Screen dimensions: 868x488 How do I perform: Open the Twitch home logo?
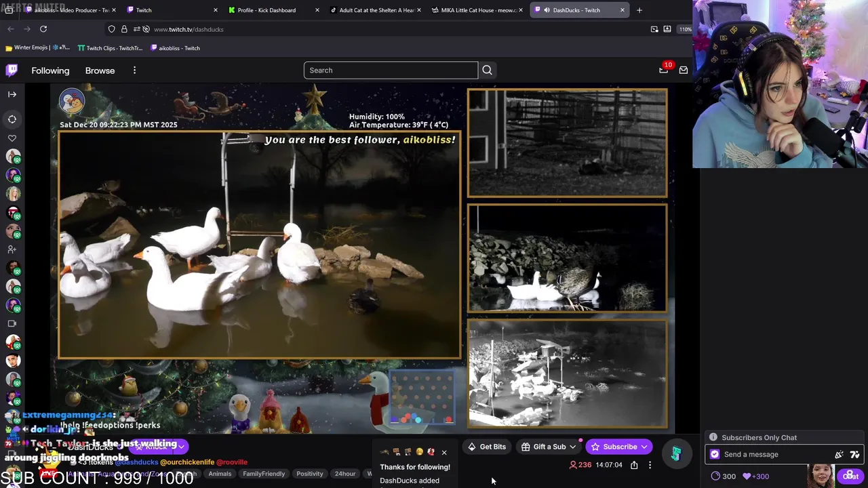12,70
